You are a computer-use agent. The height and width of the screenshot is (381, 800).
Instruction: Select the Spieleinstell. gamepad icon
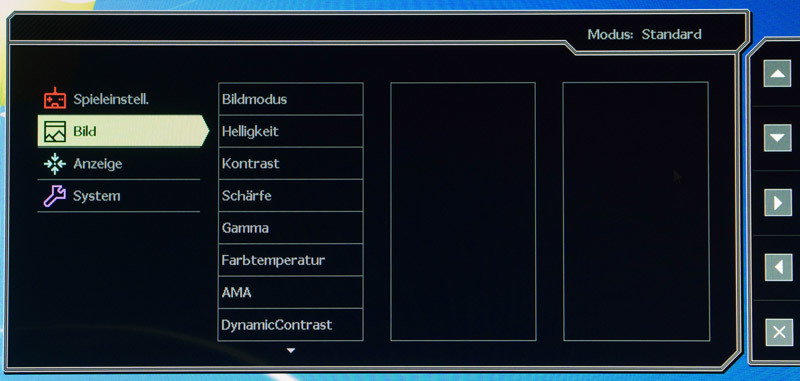(x=55, y=98)
